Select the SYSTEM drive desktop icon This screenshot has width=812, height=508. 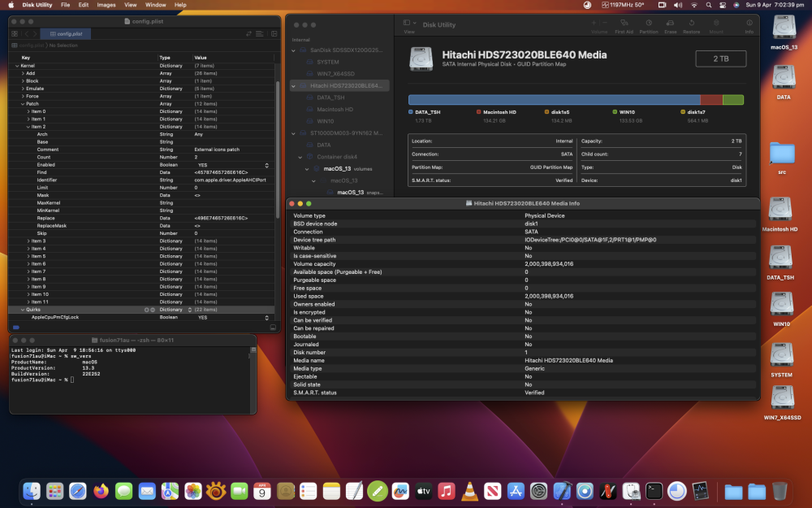(781, 354)
